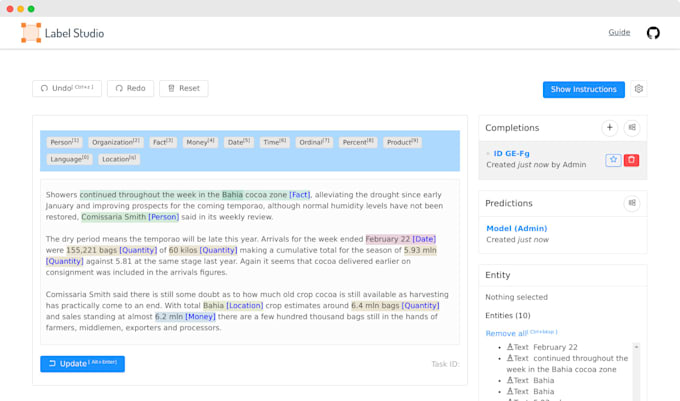
Task: Toggle Predictions panel list view icon
Action: pyautogui.click(x=632, y=203)
